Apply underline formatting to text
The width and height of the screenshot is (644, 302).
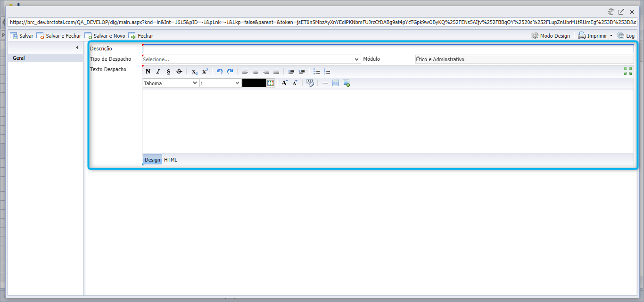point(169,72)
